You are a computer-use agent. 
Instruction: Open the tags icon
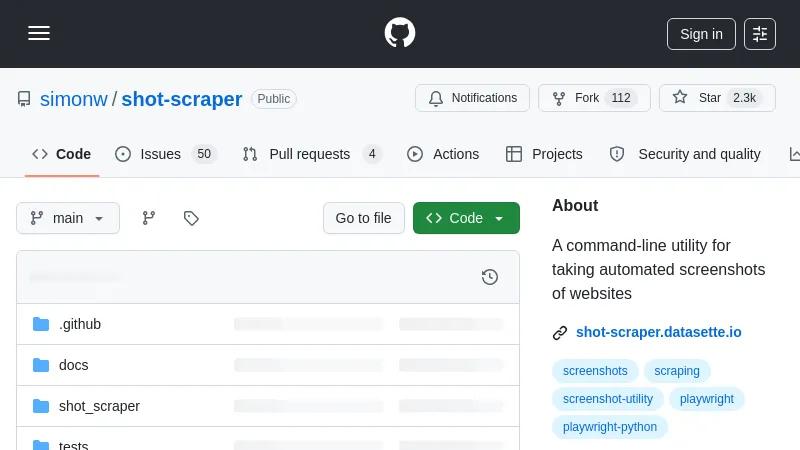click(x=191, y=218)
